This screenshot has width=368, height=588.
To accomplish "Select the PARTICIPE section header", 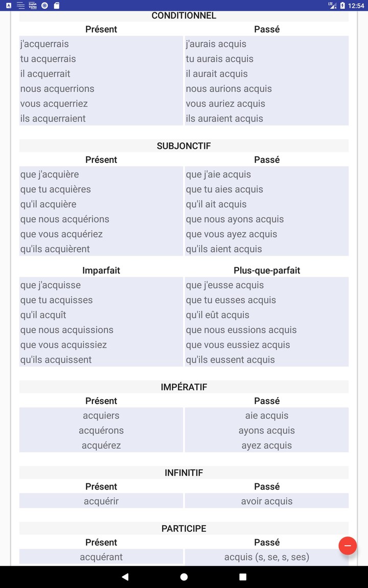I will click(x=184, y=528).
